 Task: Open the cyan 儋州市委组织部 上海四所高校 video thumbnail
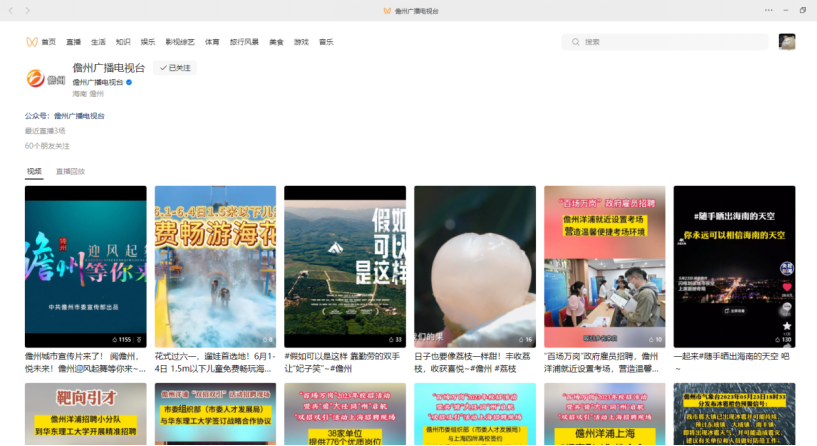475,414
